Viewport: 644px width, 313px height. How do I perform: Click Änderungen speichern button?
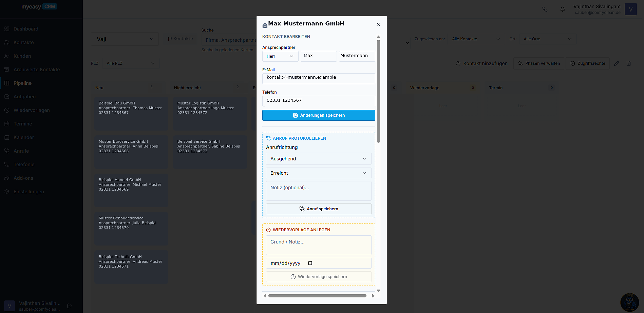tap(319, 115)
